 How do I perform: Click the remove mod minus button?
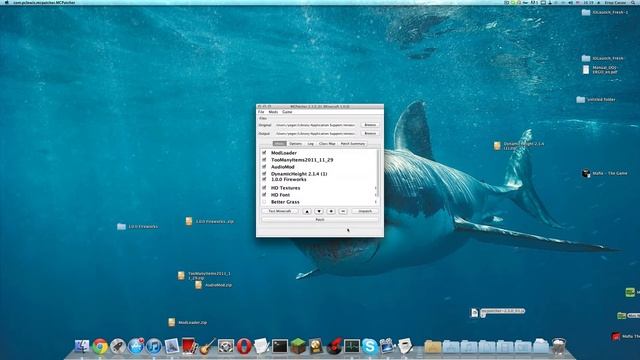[343, 211]
